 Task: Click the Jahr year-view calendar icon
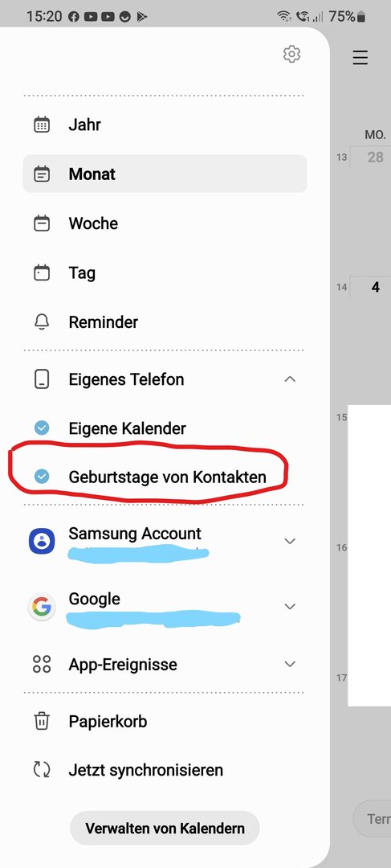tap(42, 125)
